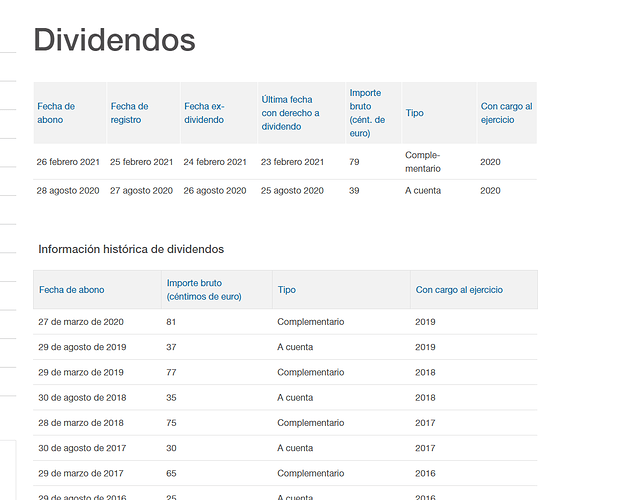Click 'Última fecha con derecho a dividendo' header

click(290, 113)
